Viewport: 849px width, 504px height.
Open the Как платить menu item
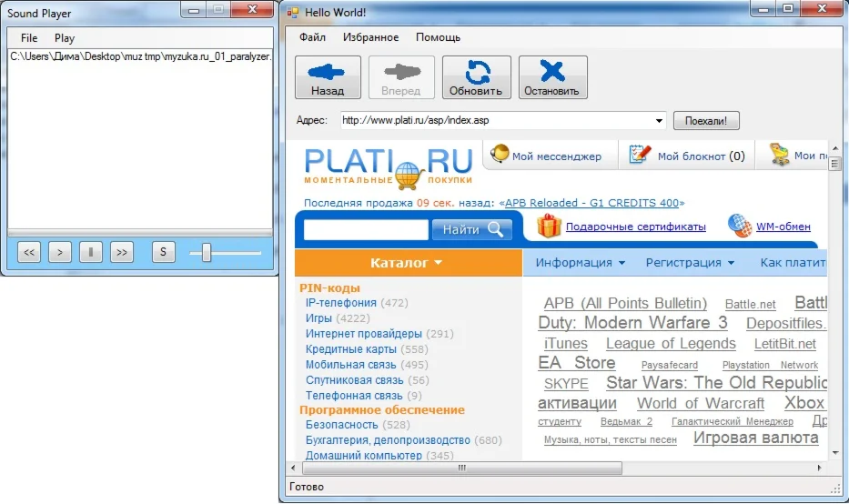(793, 263)
